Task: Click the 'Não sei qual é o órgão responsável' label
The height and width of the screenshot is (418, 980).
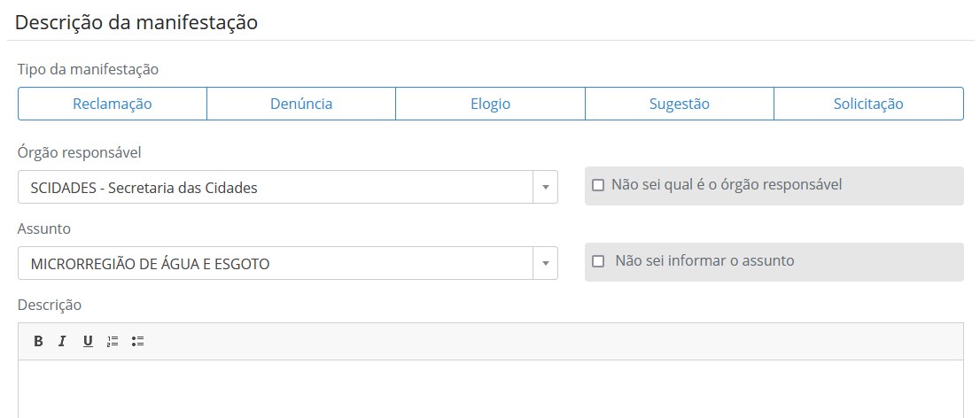Action: [727, 185]
